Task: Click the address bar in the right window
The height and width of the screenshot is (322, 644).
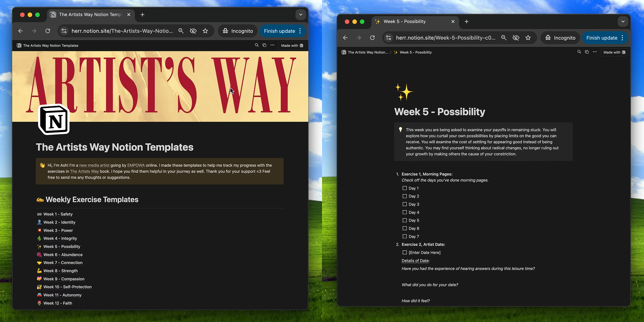Action: point(445,38)
